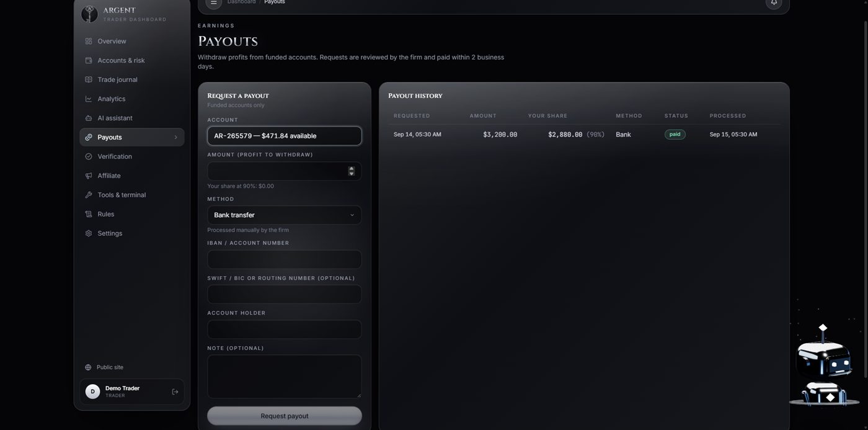The height and width of the screenshot is (430, 868).
Task: Submit with the Request payout button
Action: point(285,416)
